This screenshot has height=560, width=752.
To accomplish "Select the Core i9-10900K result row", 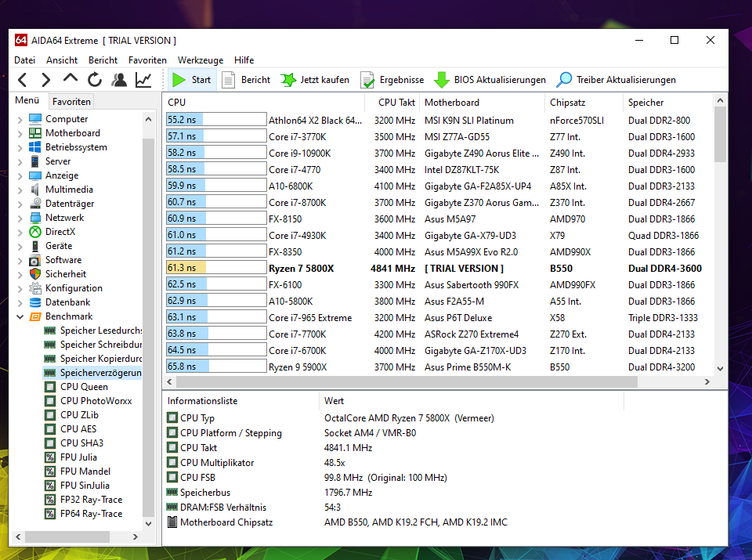I will 438,154.
